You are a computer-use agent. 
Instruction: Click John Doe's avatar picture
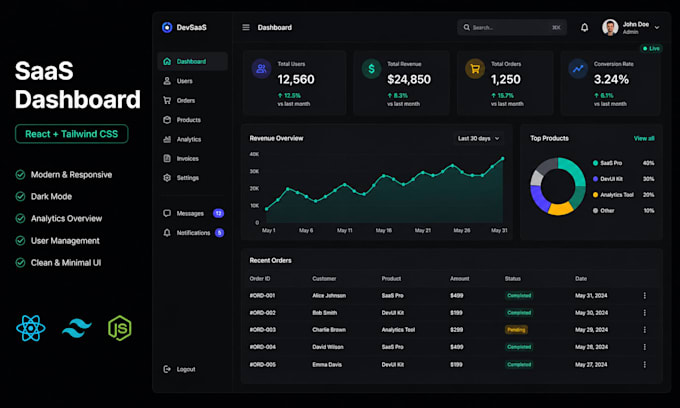(x=610, y=27)
